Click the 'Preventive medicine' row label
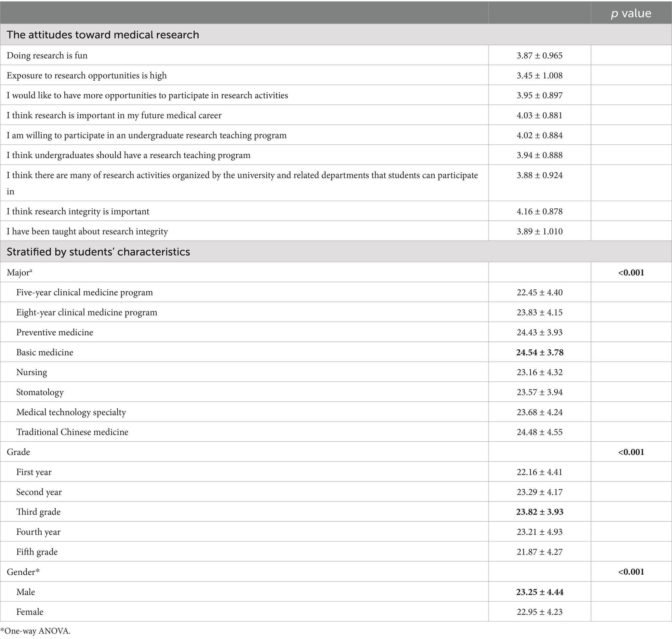 click(55, 332)
